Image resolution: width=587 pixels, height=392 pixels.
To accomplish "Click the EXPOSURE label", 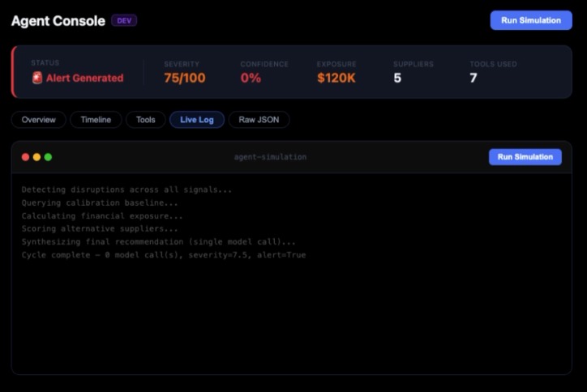I will pyautogui.click(x=336, y=64).
